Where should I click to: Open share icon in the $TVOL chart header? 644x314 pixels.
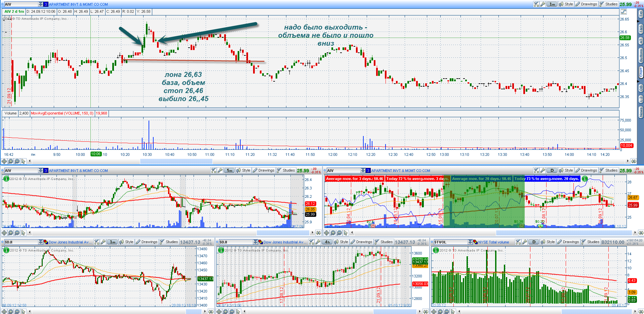click(518, 242)
